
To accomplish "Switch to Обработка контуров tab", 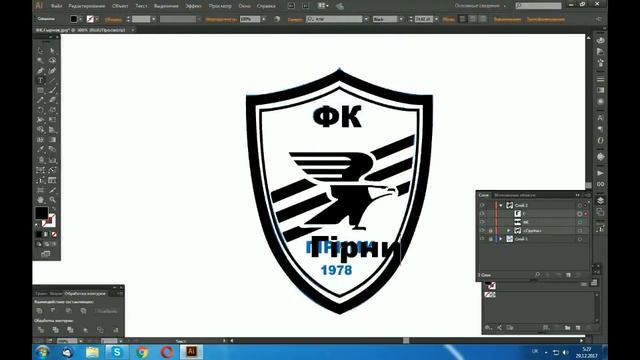I will pyautogui.click(x=85, y=293).
